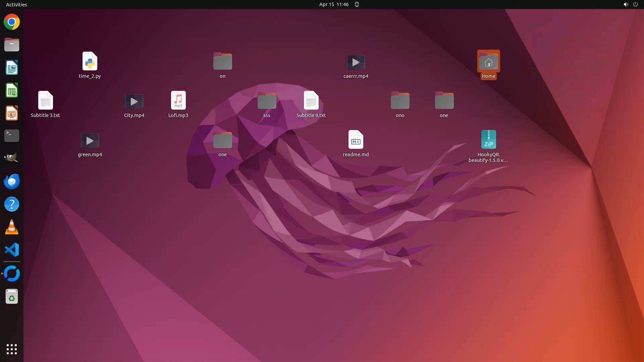Open Google Chrome from the dock
Viewport: 644px width, 362px height.
tap(12, 22)
